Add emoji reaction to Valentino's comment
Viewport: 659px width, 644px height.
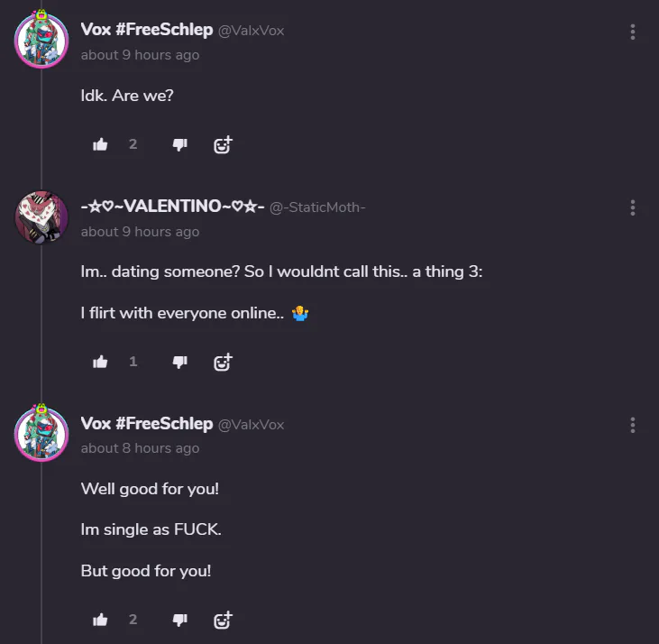coord(223,362)
